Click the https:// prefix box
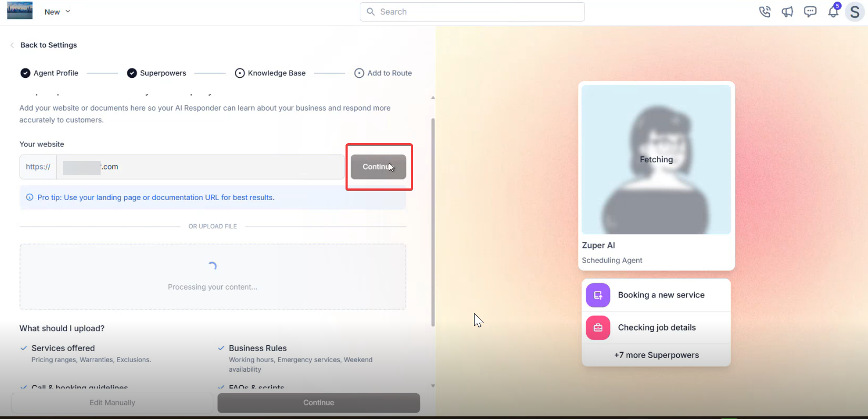This screenshot has width=868, height=419. coord(38,167)
